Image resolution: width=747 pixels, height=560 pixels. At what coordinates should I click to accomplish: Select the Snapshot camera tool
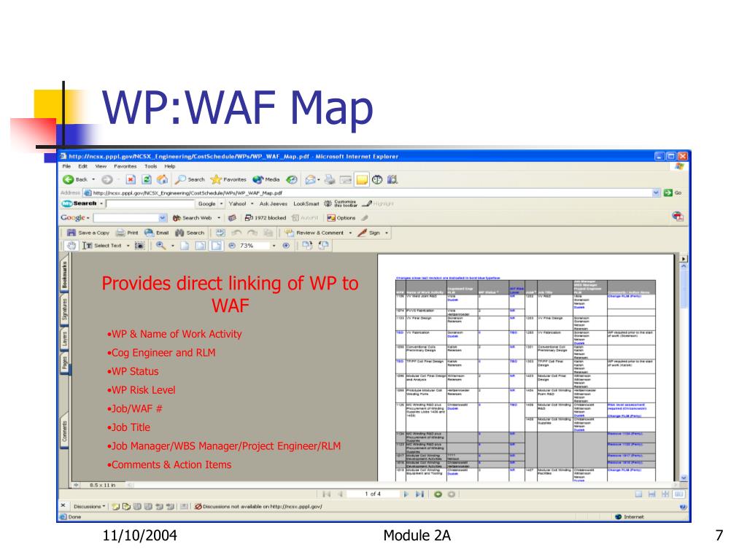click(x=139, y=246)
